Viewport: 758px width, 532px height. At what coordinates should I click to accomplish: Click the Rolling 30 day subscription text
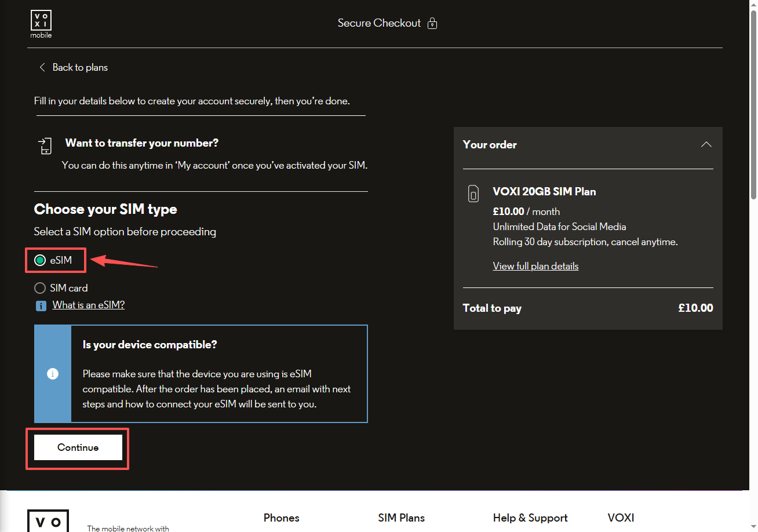coord(585,242)
